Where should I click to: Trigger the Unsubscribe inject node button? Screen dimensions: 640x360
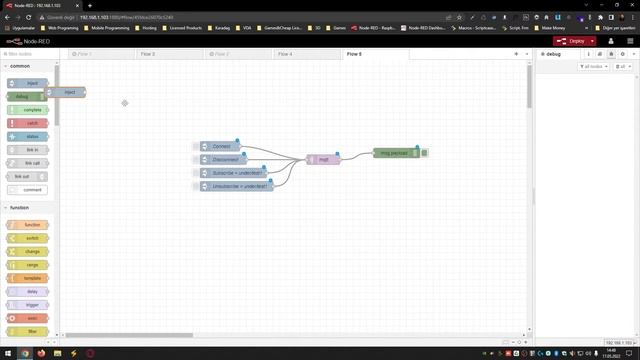point(196,186)
